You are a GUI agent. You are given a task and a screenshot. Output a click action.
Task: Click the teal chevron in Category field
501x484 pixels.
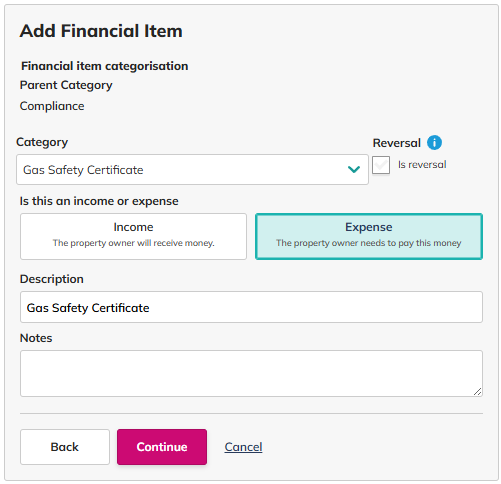click(354, 169)
